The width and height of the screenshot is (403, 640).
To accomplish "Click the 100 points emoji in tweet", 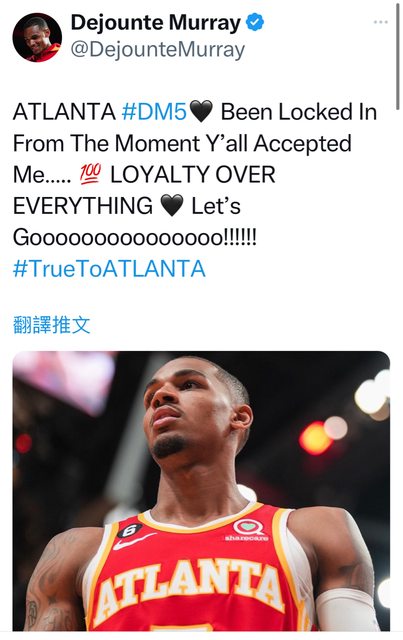I will (x=90, y=175).
